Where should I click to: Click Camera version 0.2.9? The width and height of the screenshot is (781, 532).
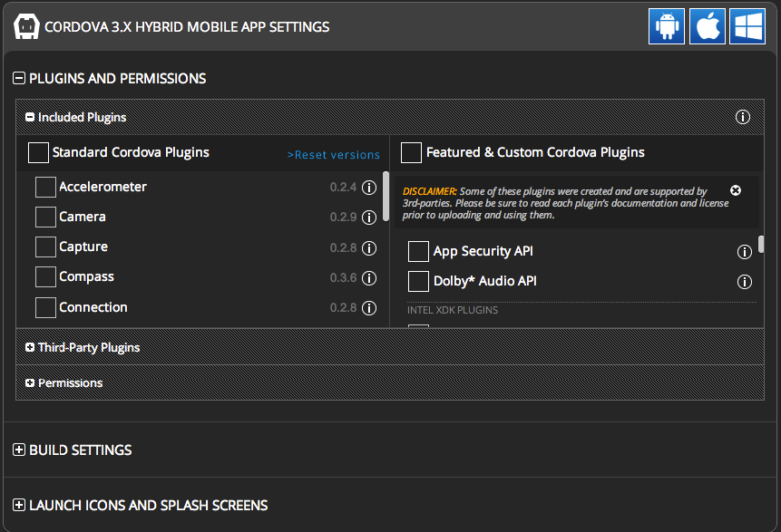click(x=343, y=217)
